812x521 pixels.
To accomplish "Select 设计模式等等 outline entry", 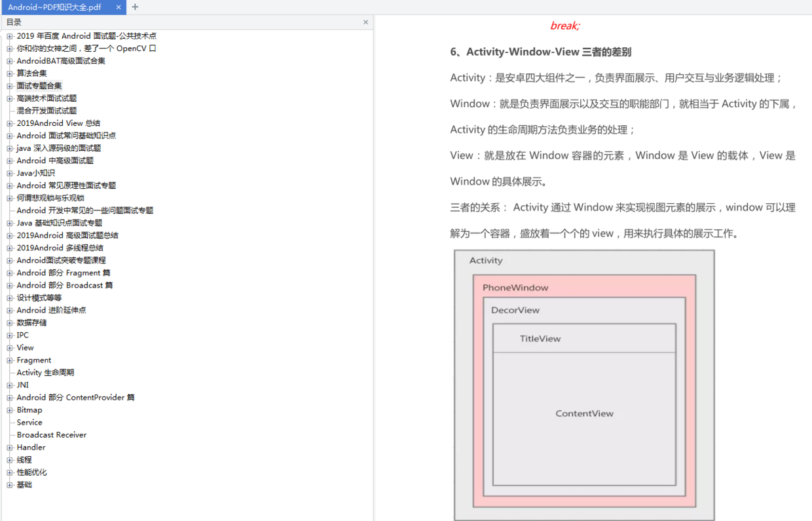I will 39,298.
